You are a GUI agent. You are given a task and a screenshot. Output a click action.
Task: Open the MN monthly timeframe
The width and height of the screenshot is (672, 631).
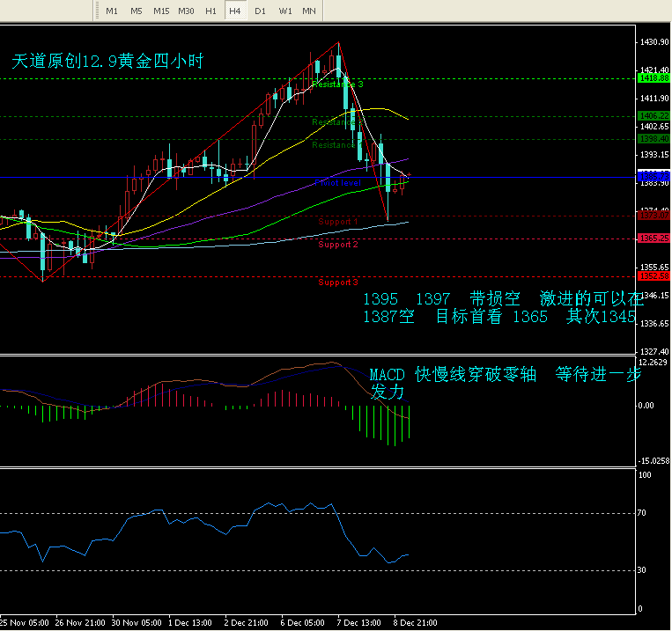(x=309, y=11)
